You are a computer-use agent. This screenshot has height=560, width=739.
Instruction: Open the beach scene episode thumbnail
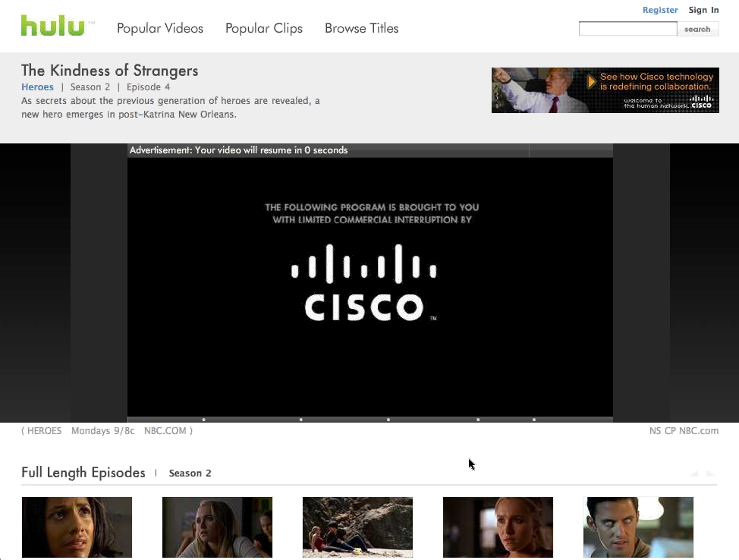[357, 527]
